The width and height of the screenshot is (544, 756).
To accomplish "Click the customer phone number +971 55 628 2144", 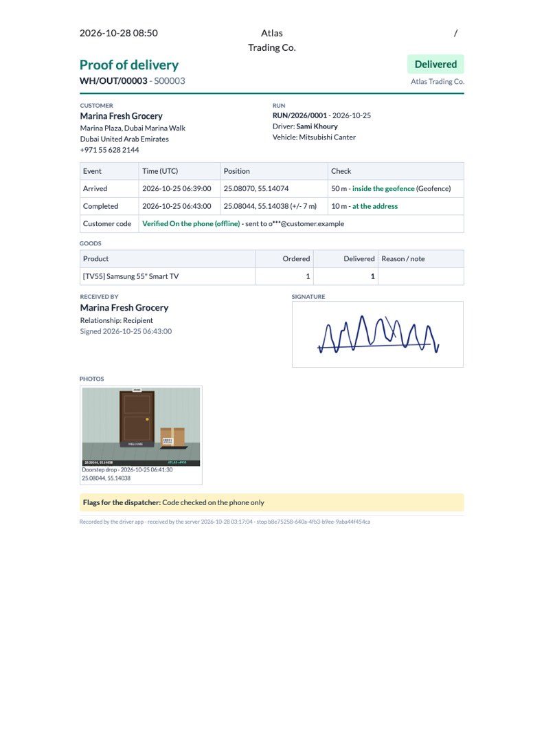I will (x=109, y=150).
